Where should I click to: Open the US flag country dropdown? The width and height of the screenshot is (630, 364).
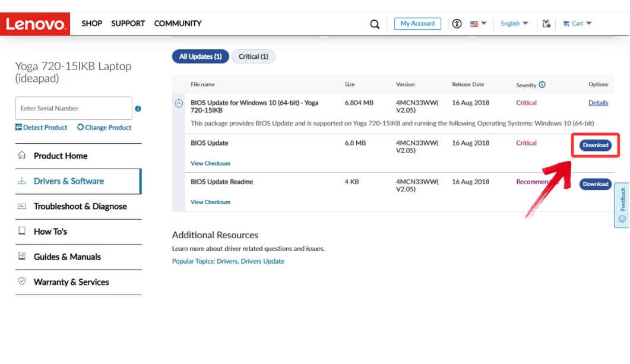coord(478,24)
